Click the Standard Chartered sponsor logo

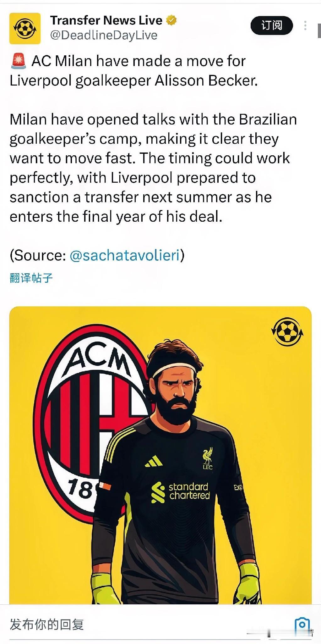pyautogui.click(x=181, y=492)
